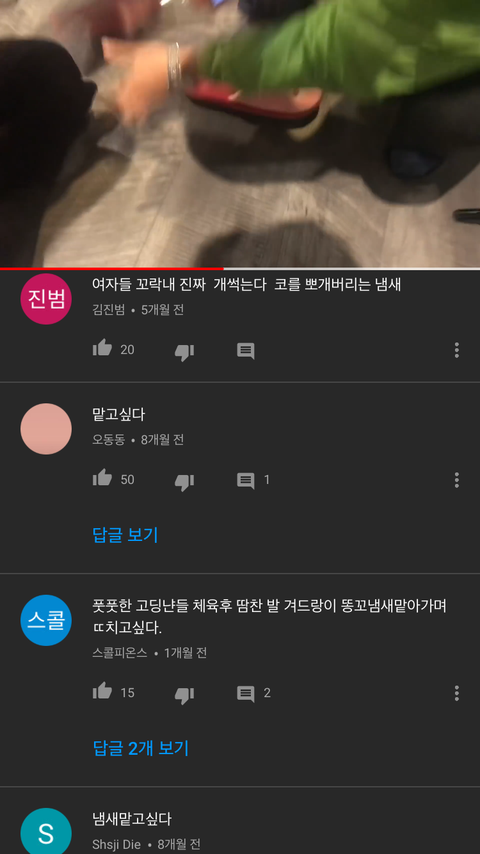The width and height of the screenshot is (480, 854).
Task: Dislike the comment by 스콜피온스
Action: pyautogui.click(x=184, y=696)
